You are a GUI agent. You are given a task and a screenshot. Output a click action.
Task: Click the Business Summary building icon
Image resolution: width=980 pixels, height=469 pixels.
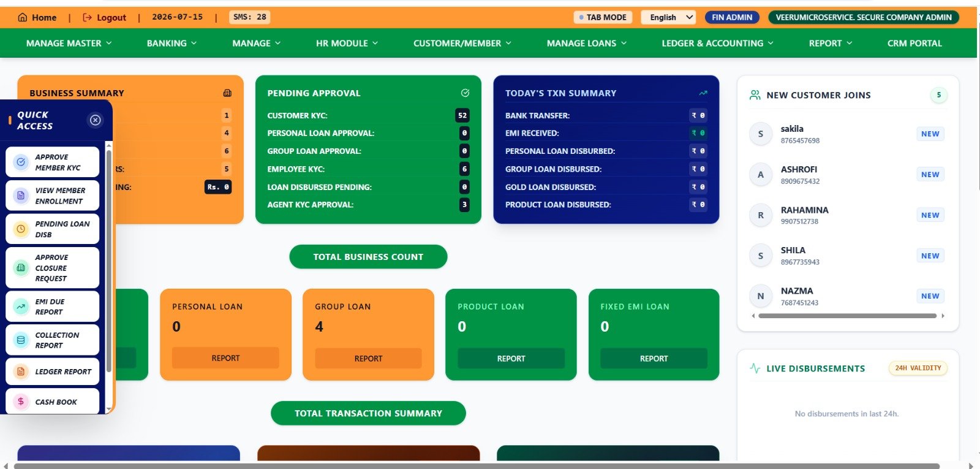(x=227, y=93)
